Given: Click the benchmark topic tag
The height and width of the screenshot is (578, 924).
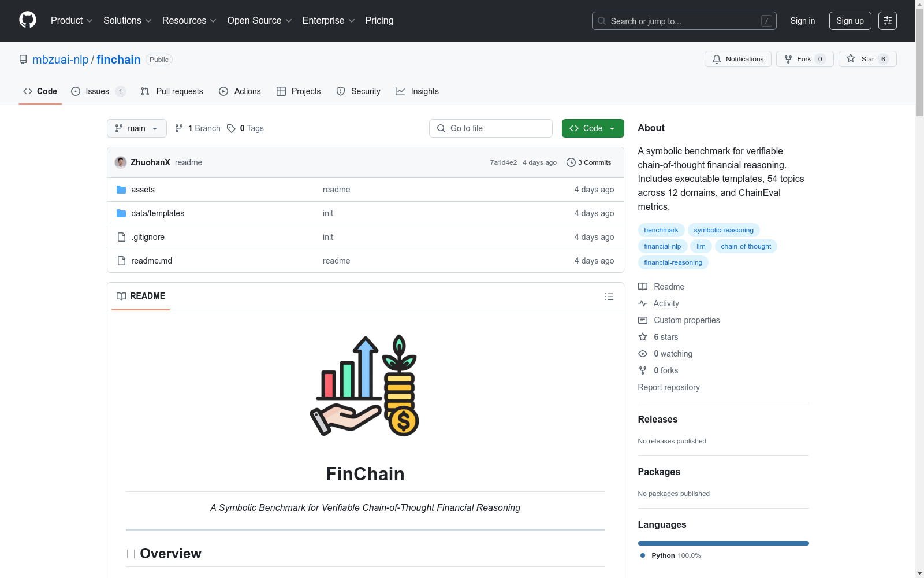Looking at the screenshot, I should pyautogui.click(x=661, y=230).
